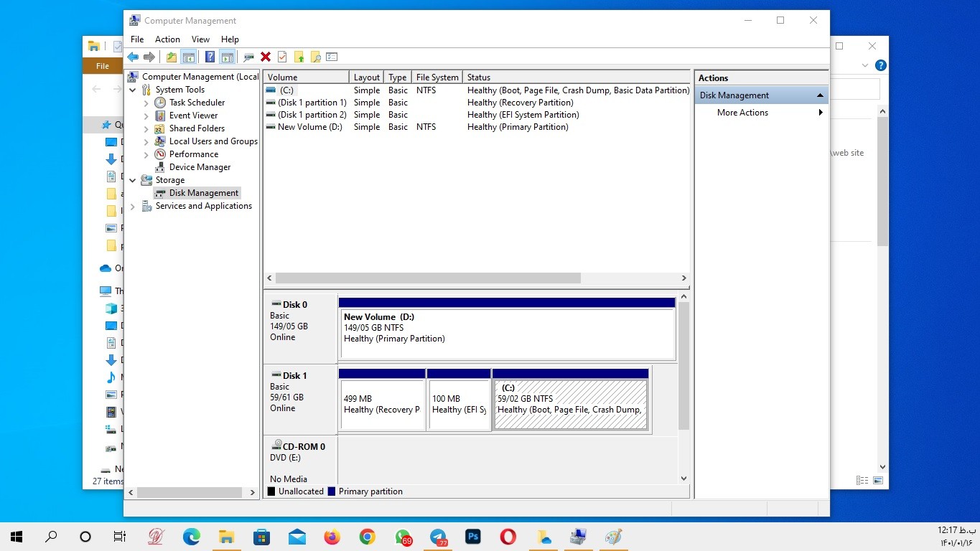Collapse the Disk Management actions section
This screenshot has width=980, height=551.
(819, 95)
